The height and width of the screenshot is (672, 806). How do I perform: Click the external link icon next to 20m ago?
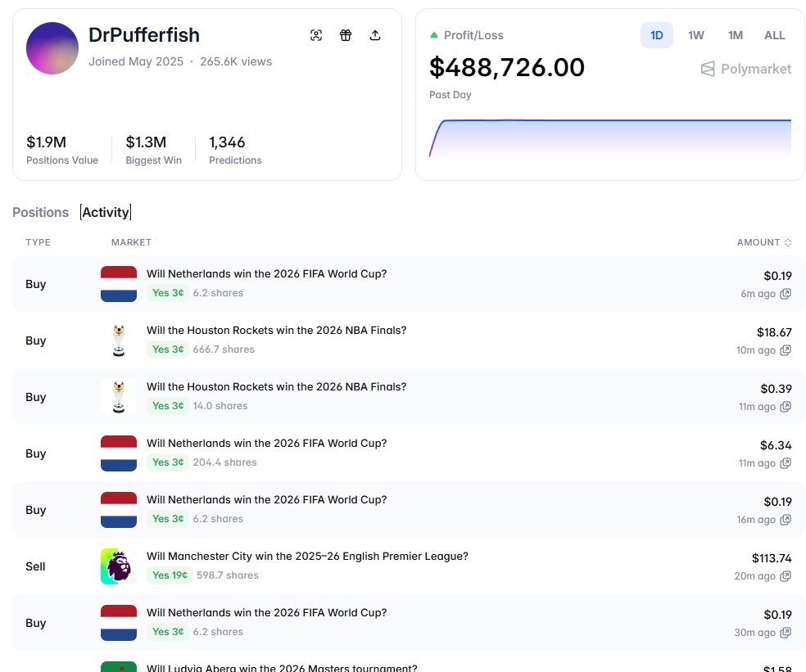[786, 576]
